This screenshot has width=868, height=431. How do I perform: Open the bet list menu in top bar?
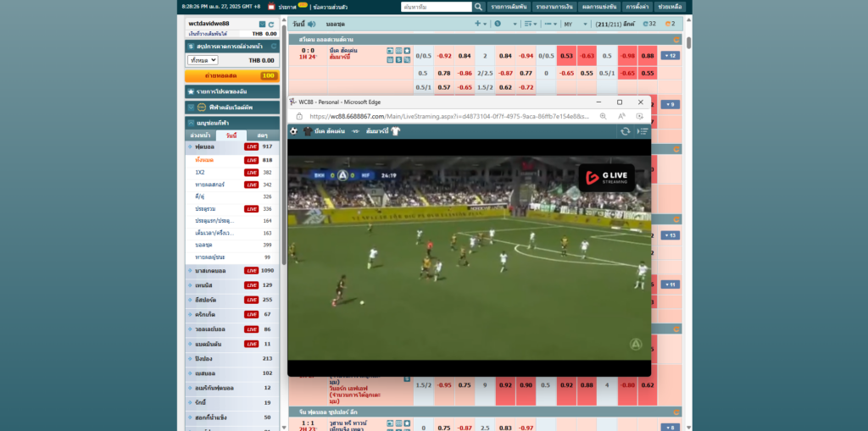(x=509, y=7)
